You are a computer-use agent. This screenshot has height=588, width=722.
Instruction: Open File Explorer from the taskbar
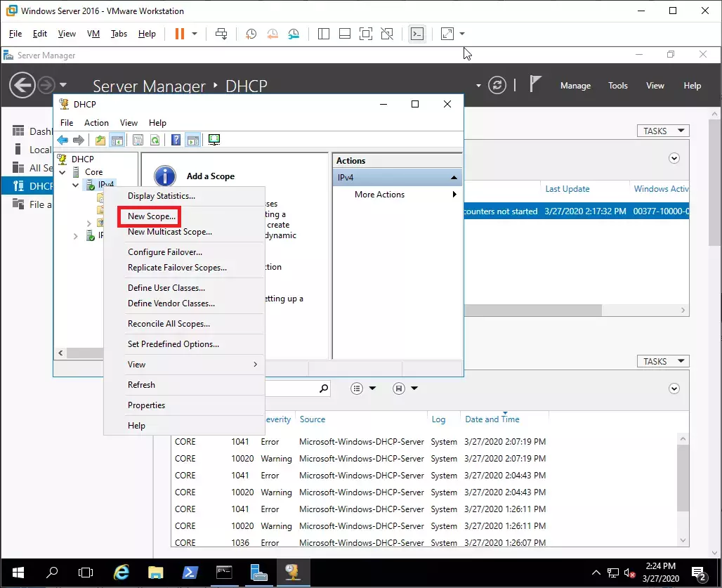[x=156, y=573]
